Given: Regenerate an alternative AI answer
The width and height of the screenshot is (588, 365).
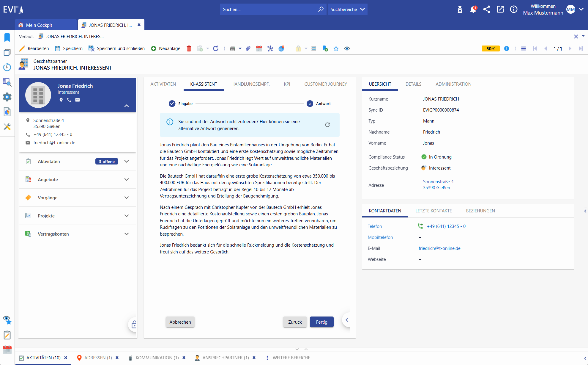Looking at the screenshot, I should point(327,125).
